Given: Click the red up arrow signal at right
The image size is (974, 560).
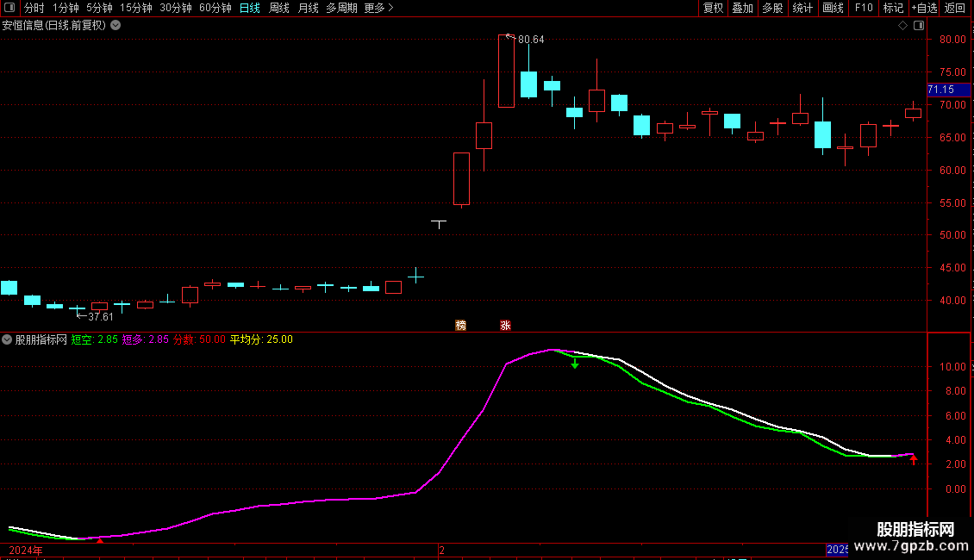Looking at the screenshot, I should pyautogui.click(x=913, y=459).
